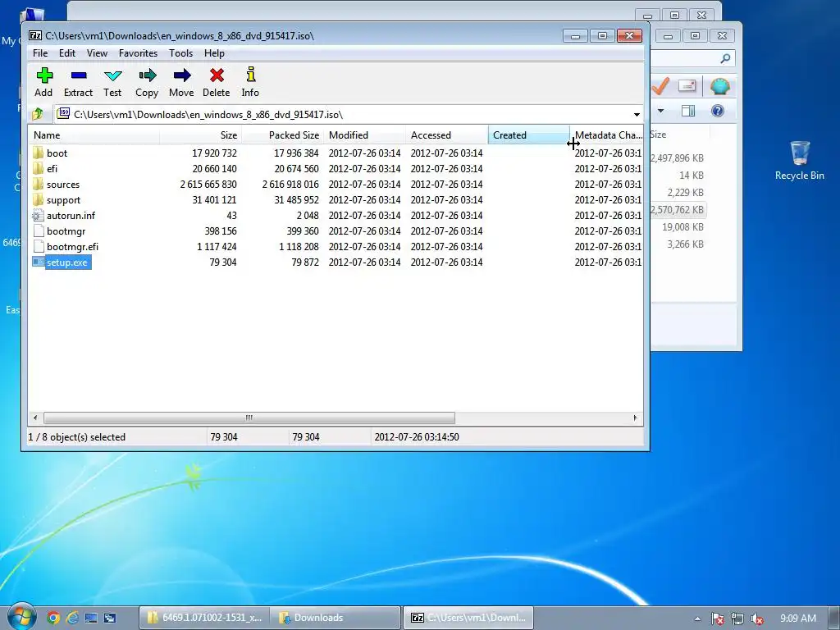
Task: Switch to the 6469.1.071002-1531 taskbar window
Action: click(x=204, y=618)
